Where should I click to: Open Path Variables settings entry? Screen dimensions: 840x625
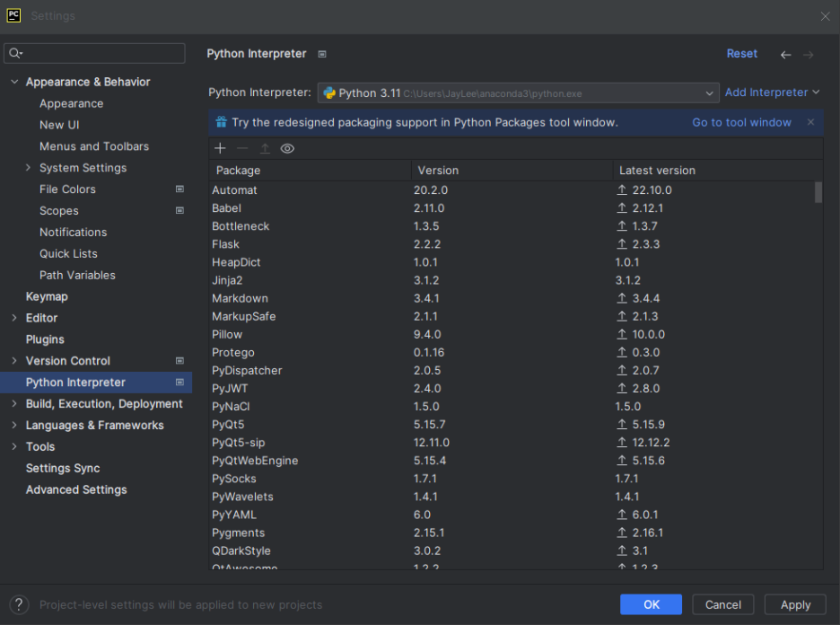click(77, 275)
